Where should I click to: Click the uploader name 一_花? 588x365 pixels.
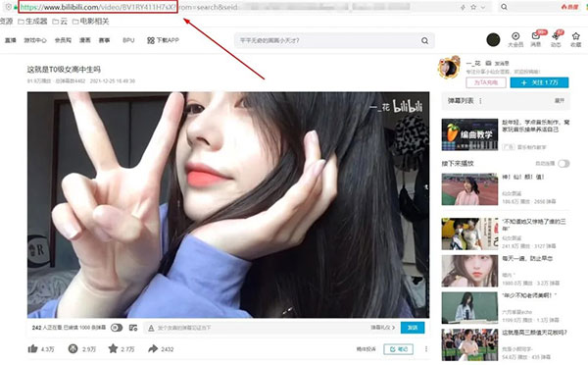point(473,63)
